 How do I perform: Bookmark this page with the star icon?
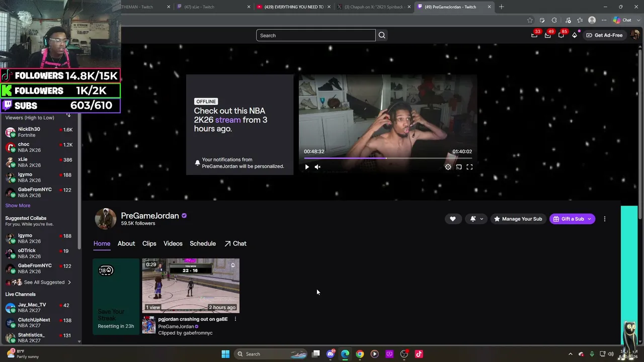530,20
